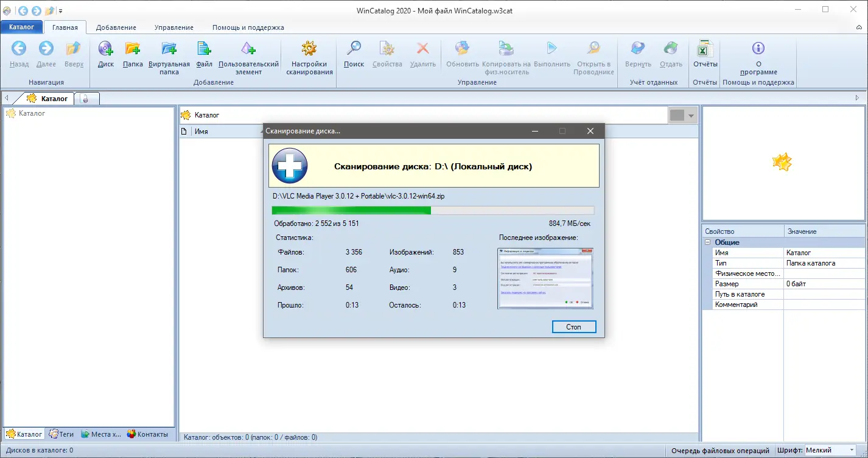Click the left tab-scroll arrow
Image resolution: width=868 pixels, height=458 pixels.
pos(6,98)
